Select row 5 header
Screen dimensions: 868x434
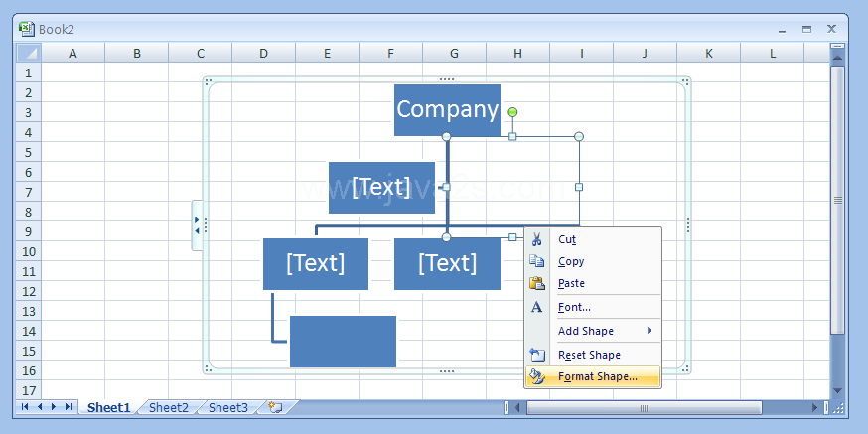29,152
